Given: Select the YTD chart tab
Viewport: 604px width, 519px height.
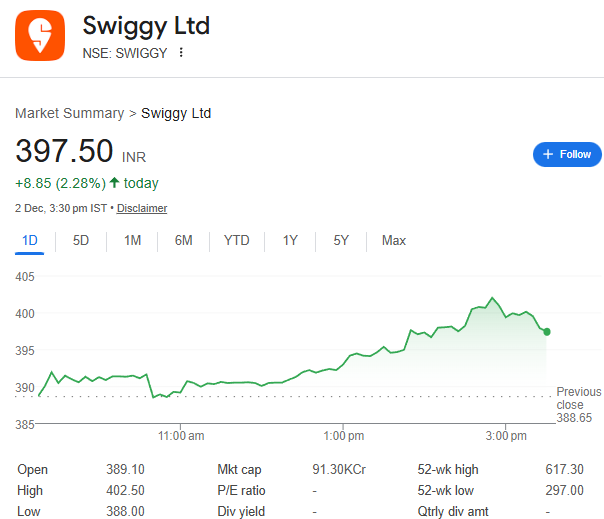Looking at the screenshot, I should (x=237, y=240).
